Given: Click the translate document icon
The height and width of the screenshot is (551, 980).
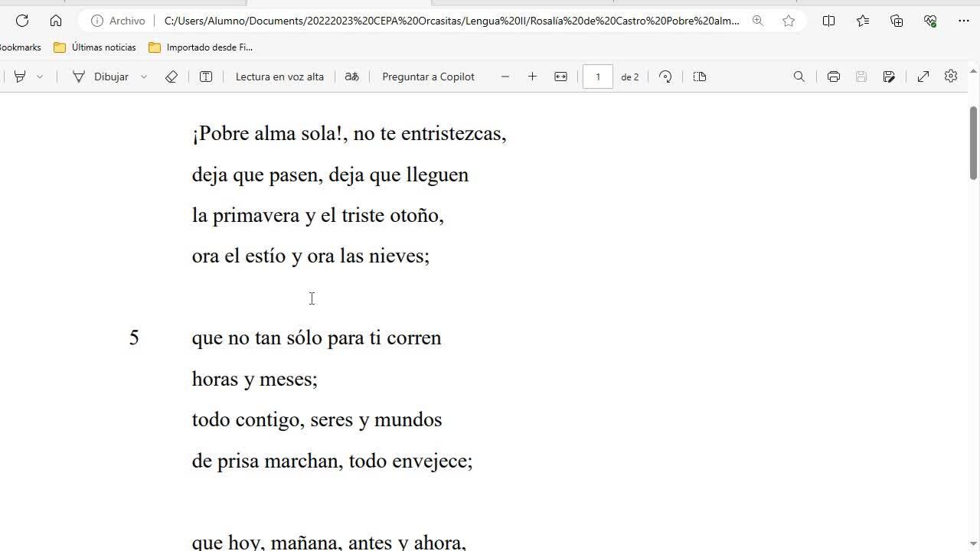Looking at the screenshot, I should pos(352,77).
